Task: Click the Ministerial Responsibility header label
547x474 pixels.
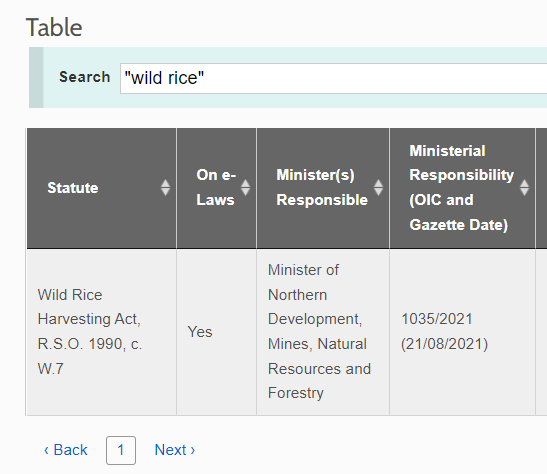Action: click(x=462, y=188)
